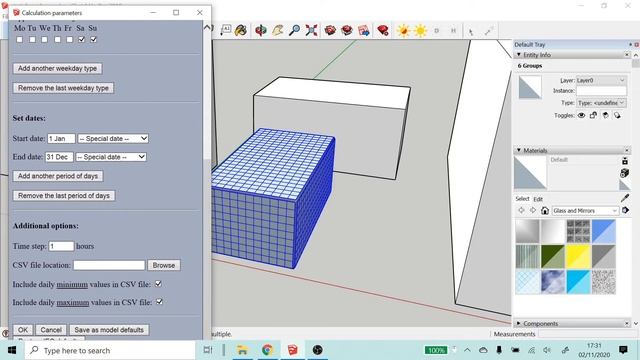This screenshot has width=640, height=360.
Task: Select the sky reflection material swatch
Action: tap(553, 282)
